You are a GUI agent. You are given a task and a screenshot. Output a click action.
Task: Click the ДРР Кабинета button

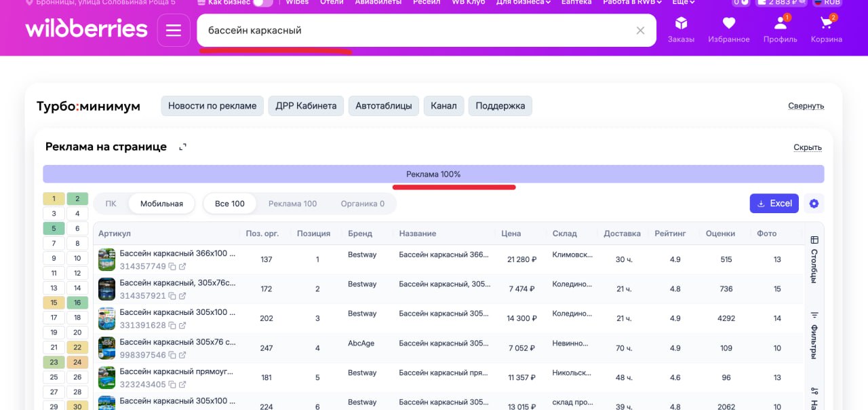pos(306,106)
